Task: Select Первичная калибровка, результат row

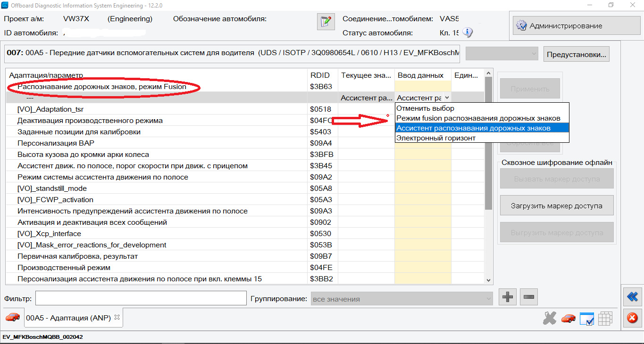Action: 245,256
